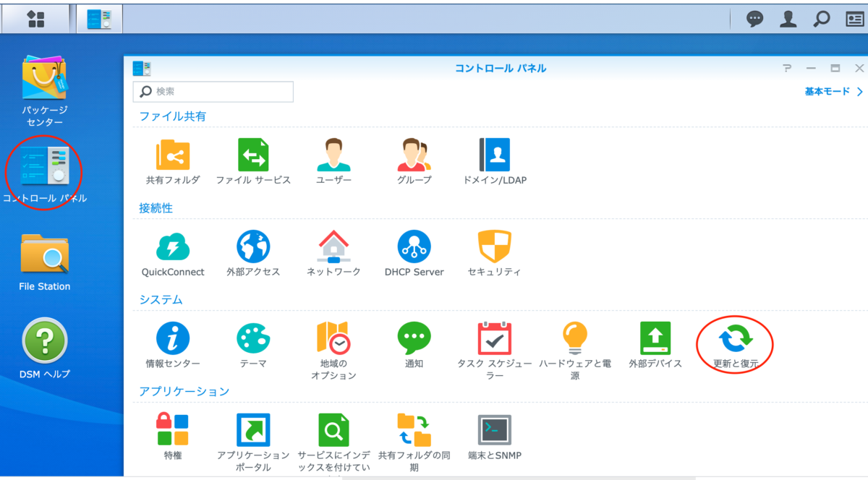
Task: Launch パッケージセンター from the desktop
Action: coord(43,83)
